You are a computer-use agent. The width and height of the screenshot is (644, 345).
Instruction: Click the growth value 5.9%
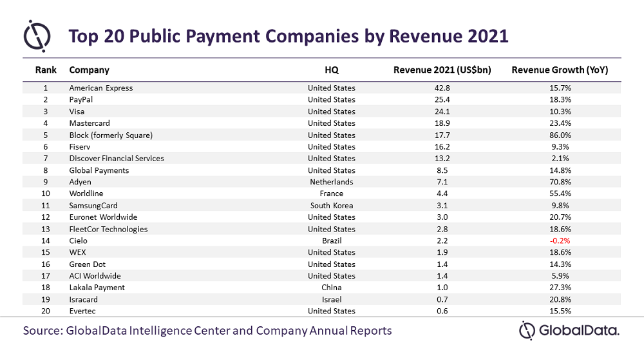point(560,276)
